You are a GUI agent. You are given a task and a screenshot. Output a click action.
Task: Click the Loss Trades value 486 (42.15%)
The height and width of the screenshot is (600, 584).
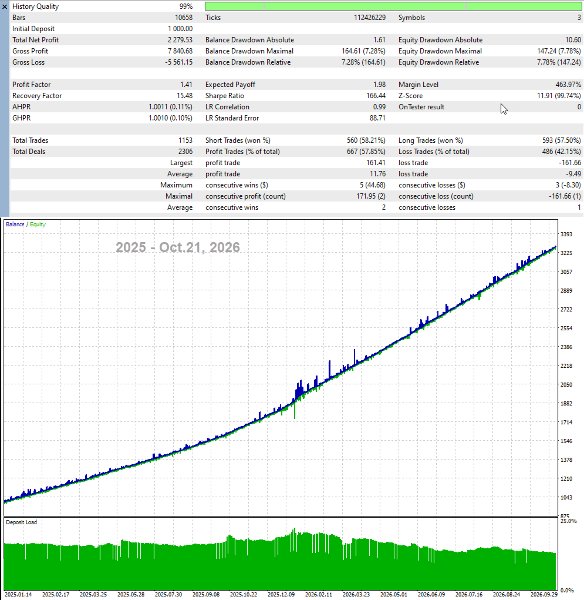click(561, 152)
